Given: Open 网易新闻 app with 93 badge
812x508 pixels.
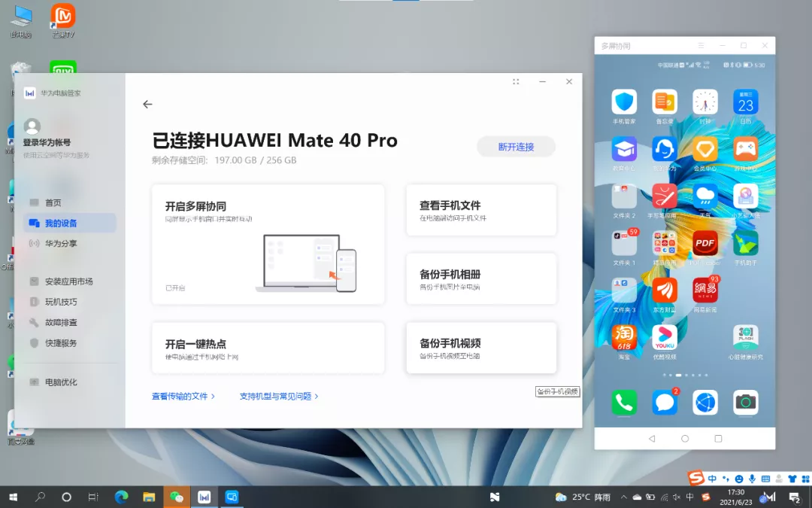Looking at the screenshot, I should coord(704,291).
